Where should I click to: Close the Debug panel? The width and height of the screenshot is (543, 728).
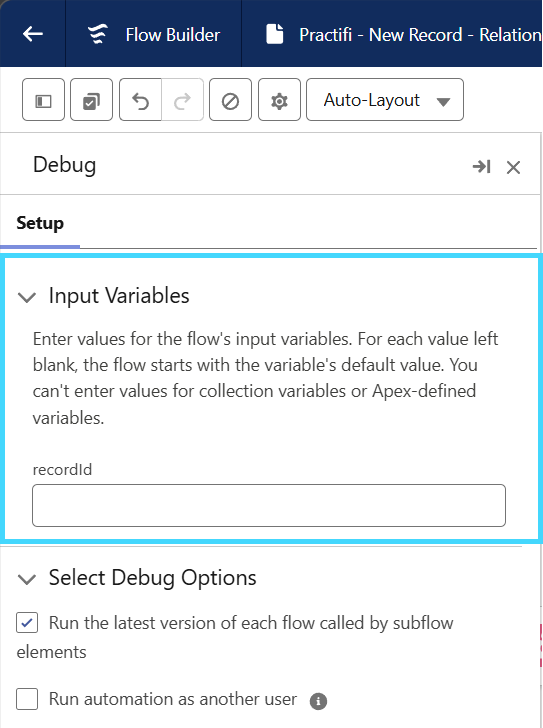513,167
